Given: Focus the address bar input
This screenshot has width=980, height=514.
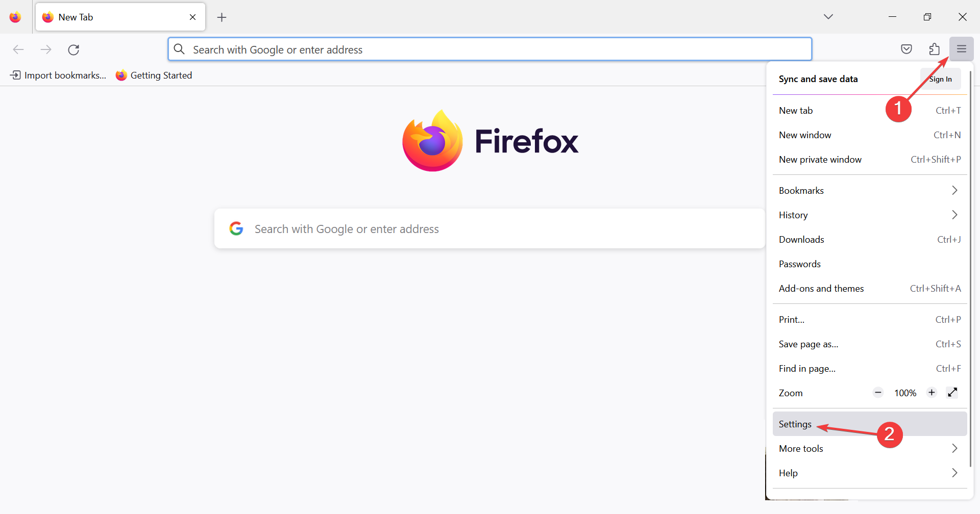Looking at the screenshot, I should (490, 49).
